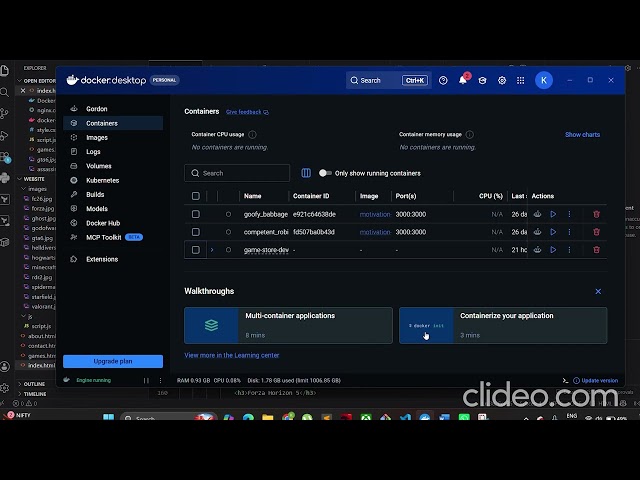Open Docker Hub in the sidebar
Image resolution: width=640 pixels, height=480 pixels.
click(113, 223)
